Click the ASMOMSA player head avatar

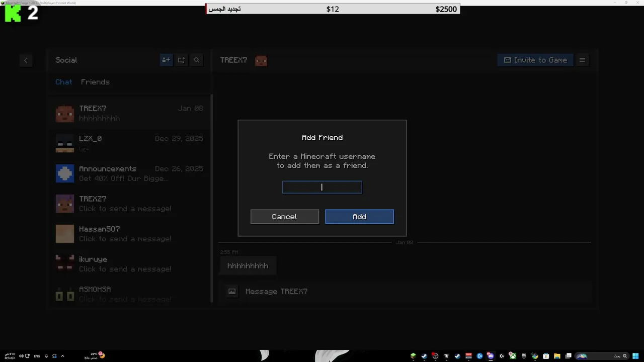[x=65, y=294]
